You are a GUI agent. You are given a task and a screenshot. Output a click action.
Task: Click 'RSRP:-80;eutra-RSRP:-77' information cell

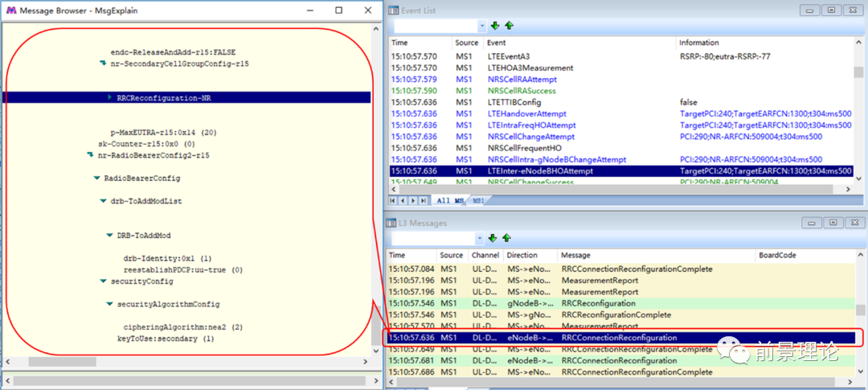[x=725, y=56]
